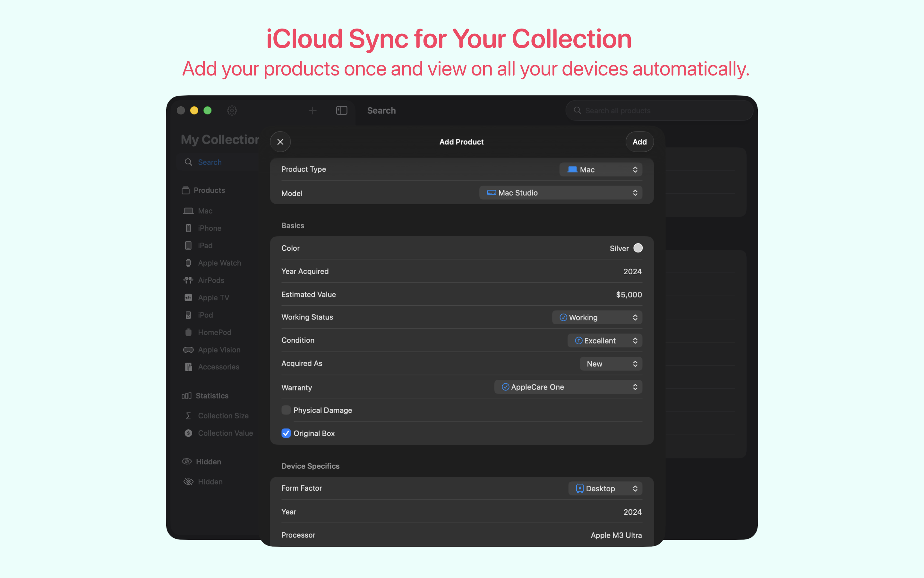Screen dimensions: 924x578
Task: Open the Warranty dropdown showing AppleCare One
Action: [568, 387]
